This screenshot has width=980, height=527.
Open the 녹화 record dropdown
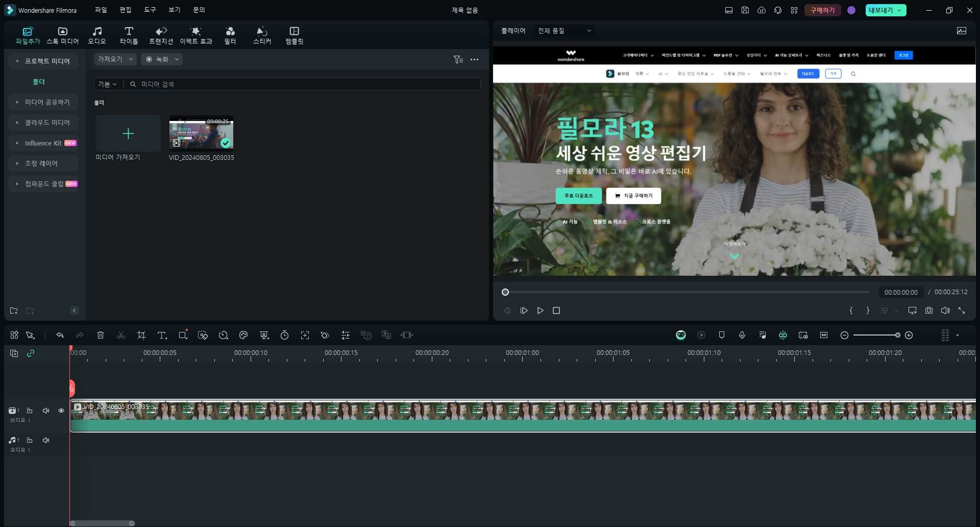click(x=162, y=59)
